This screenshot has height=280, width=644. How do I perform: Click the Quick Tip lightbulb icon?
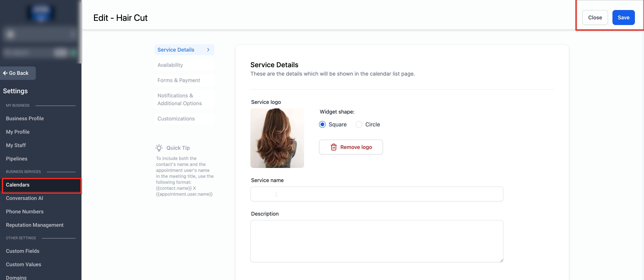pos(159,148)
